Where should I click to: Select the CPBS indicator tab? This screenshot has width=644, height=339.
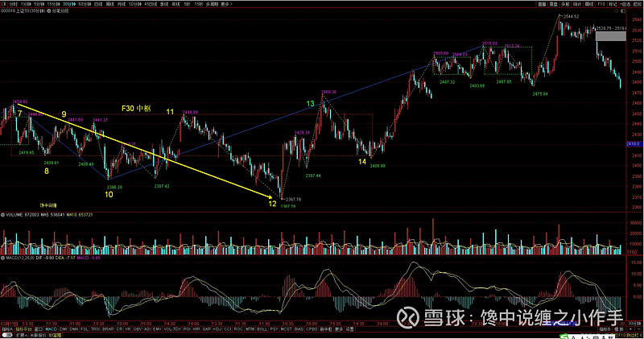[x=312, y=329]
